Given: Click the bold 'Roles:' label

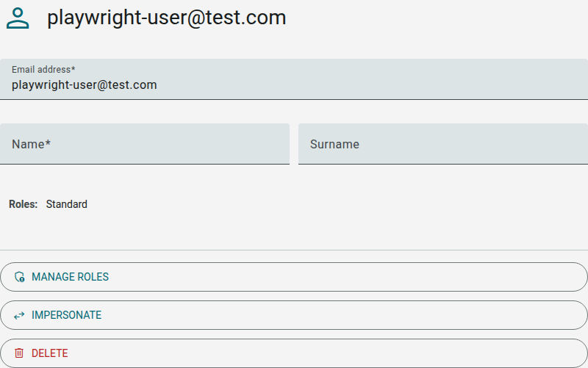Looking at the screenshot, I should tap(24, 204).
